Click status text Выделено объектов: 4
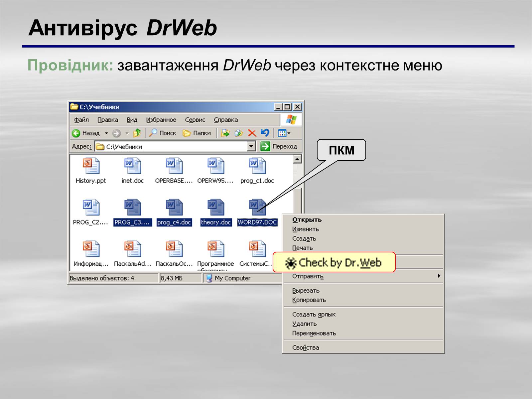Screen dimensions: 532x399 tap(102, 278)
